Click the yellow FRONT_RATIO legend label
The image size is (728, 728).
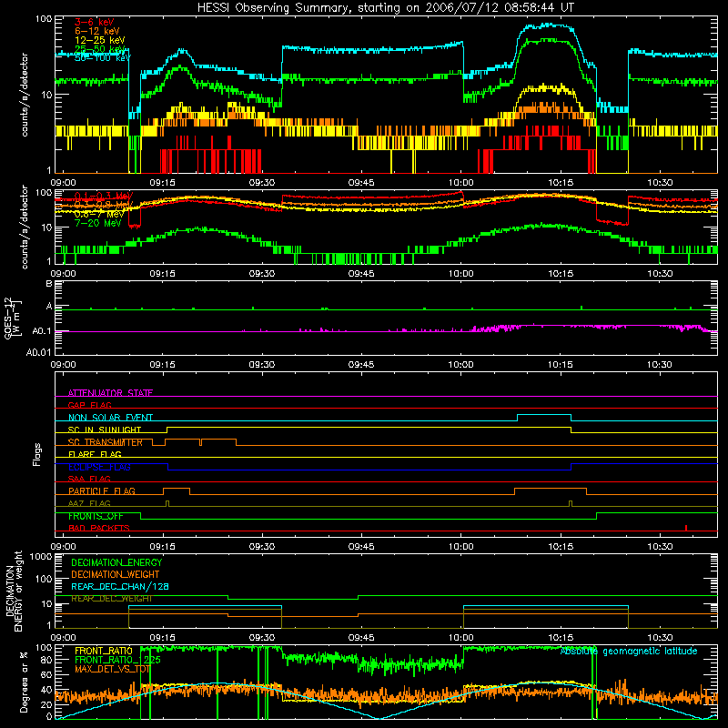click(103, 651)
